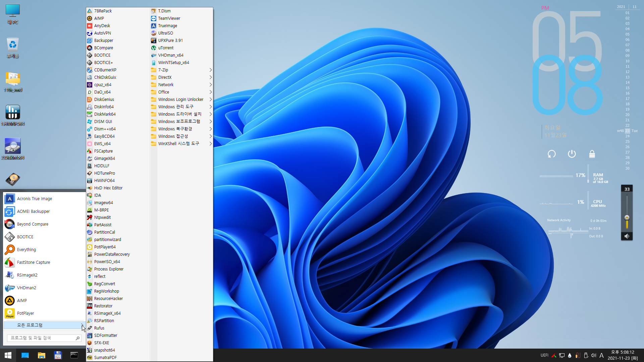Expand the Office folder submenu
Image resolution: width=644 pixels, height=362 pixels.
181,92
